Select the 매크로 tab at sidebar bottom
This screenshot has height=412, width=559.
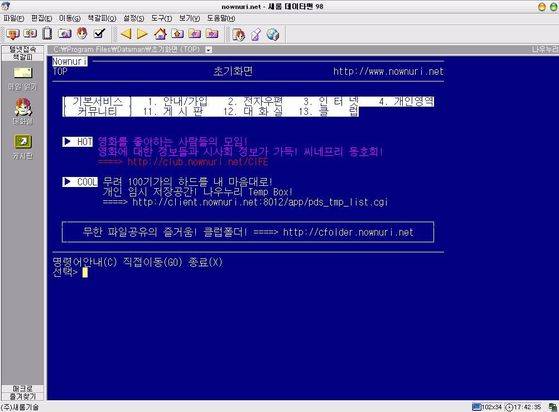click(x=23, y=389)
